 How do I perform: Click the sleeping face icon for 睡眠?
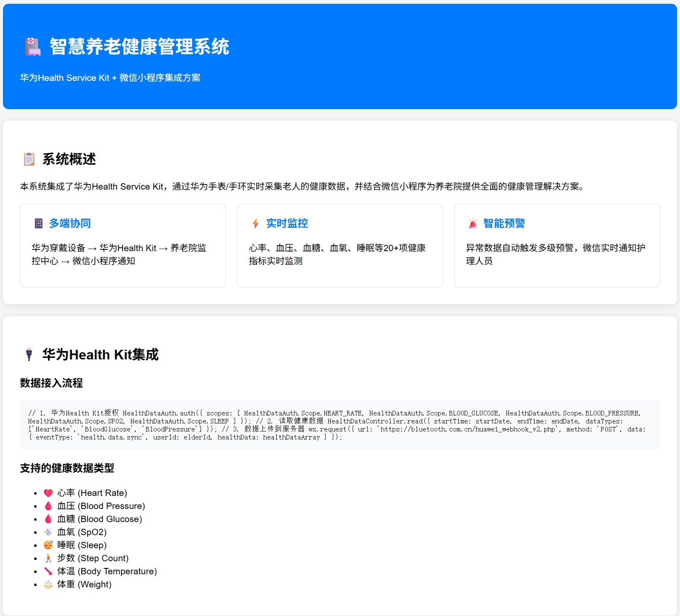point(48,545)
